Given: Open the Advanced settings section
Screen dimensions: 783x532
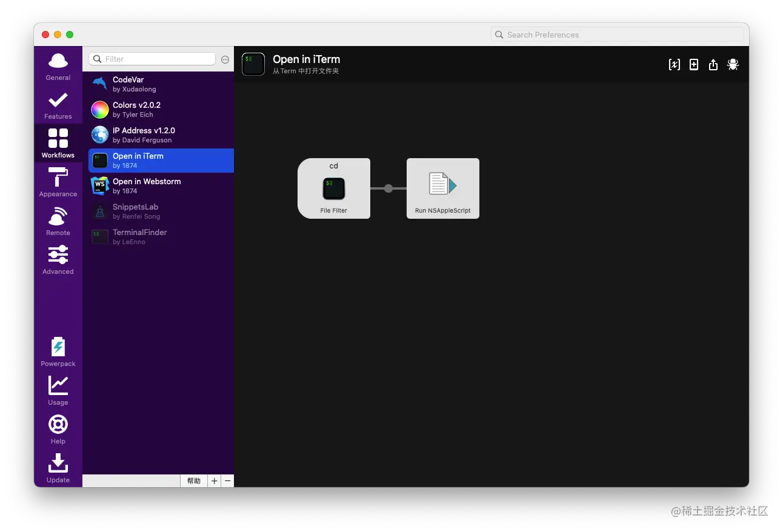Looking at the screenshot, I should pyautogui.click(x=58, y=260).
